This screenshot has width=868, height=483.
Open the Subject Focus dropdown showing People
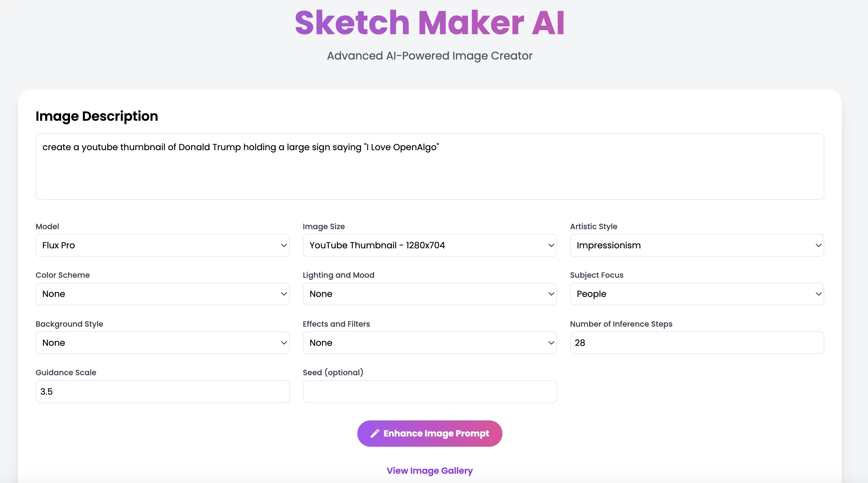point(697,294)
